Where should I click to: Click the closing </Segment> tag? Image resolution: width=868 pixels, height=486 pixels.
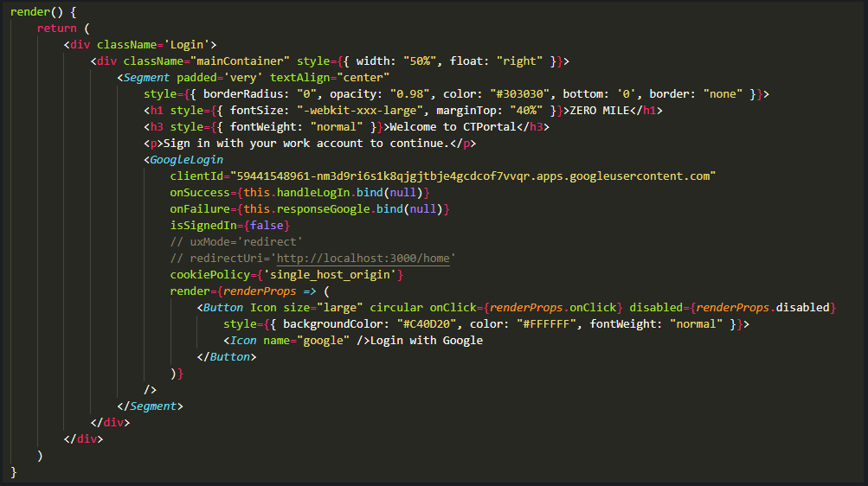150,406
